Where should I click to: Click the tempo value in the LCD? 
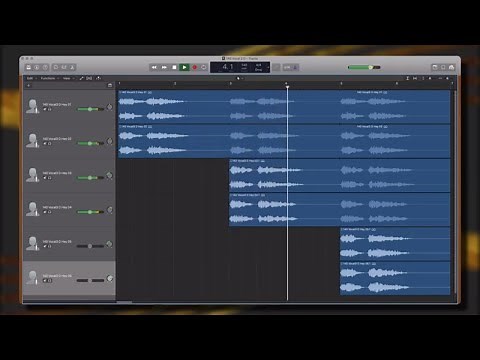(244, 67)
